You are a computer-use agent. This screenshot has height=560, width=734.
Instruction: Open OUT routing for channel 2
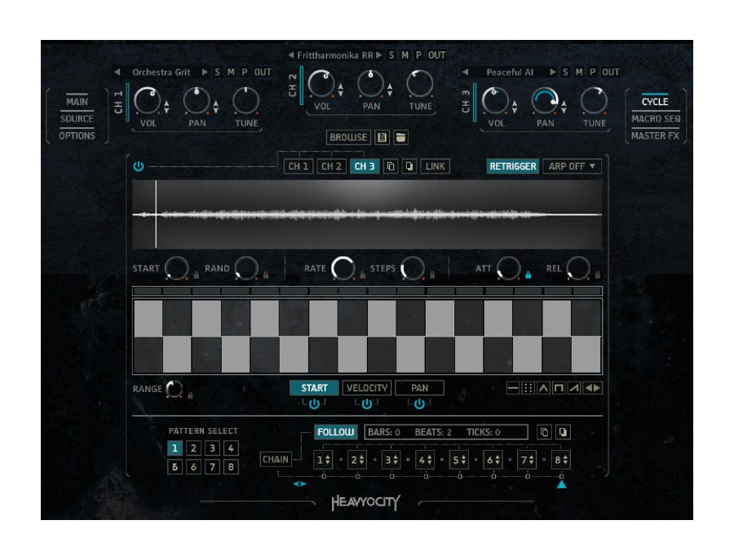pyautogui.click(x=437, y=55)
